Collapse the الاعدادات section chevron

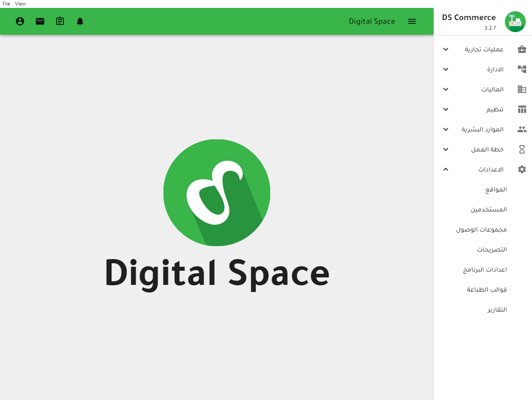[446, 169]
